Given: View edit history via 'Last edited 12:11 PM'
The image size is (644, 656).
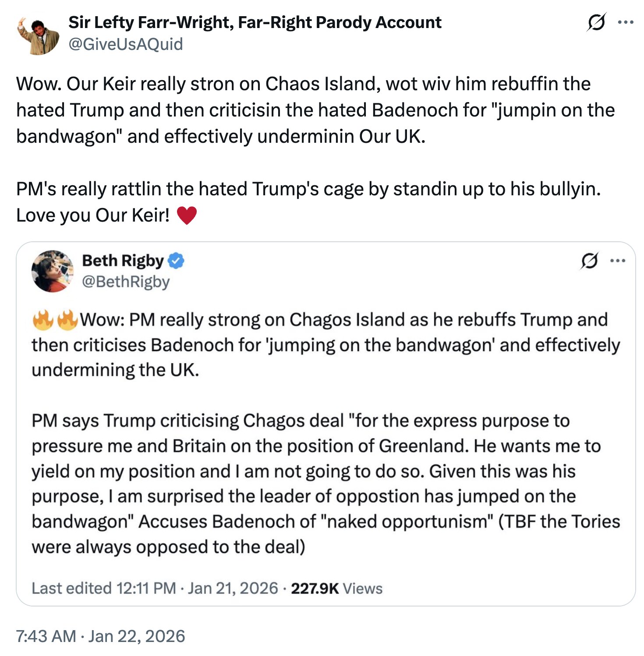Looking at the screenshot, I should pos(103,588).
